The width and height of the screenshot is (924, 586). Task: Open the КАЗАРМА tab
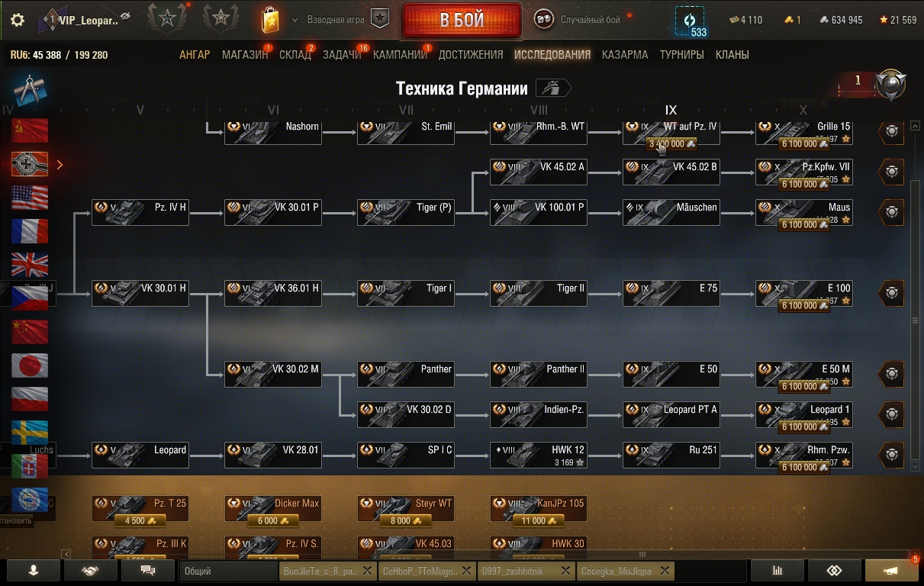(x=625, y=55)
